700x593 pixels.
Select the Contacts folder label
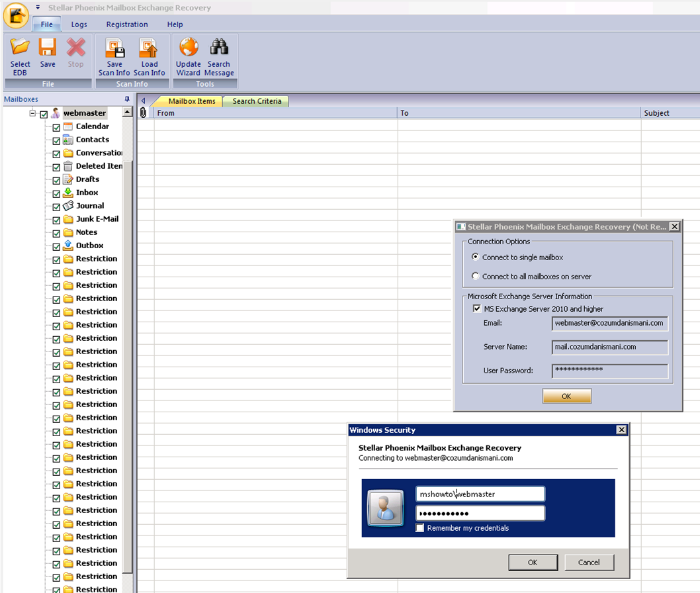[x=93, y=140]
